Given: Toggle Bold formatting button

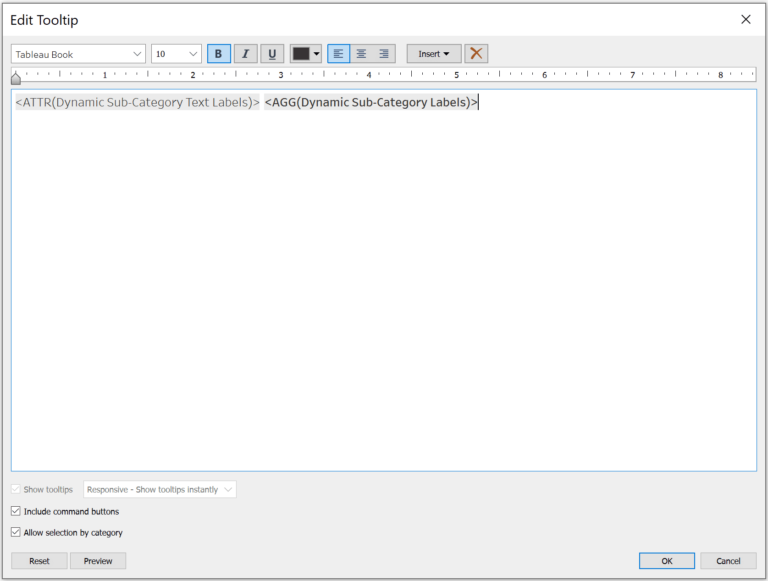Looking at the screenshot, I should click(x=218, y=54).
